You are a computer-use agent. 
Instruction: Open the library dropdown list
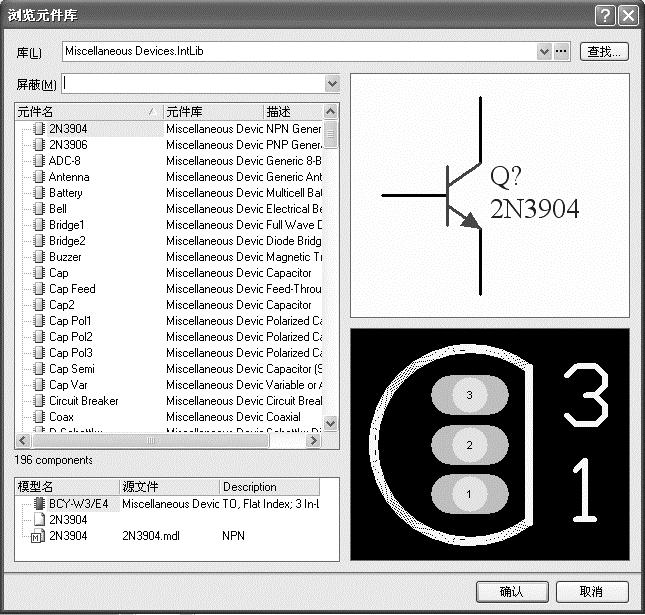point(544,51)
